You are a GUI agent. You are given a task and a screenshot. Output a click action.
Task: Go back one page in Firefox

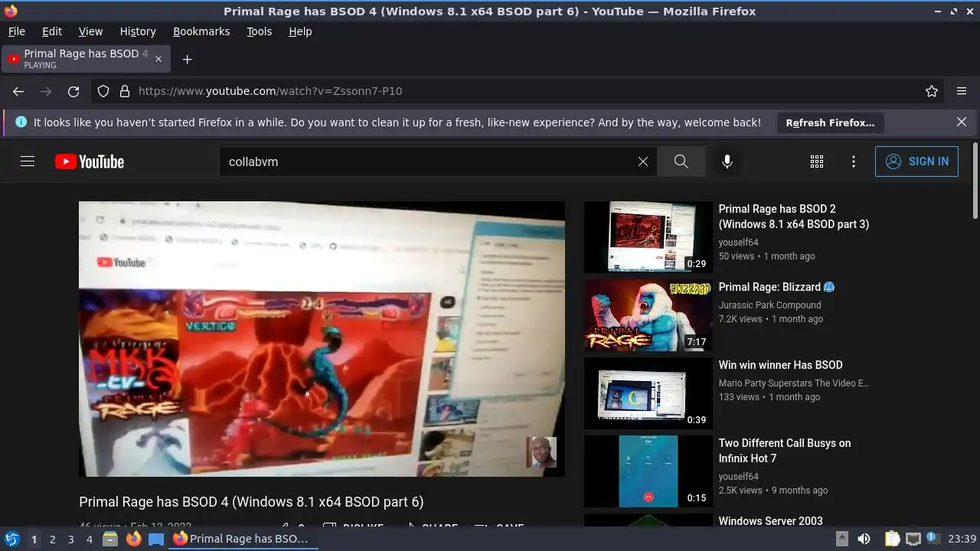tap(18, 91)
